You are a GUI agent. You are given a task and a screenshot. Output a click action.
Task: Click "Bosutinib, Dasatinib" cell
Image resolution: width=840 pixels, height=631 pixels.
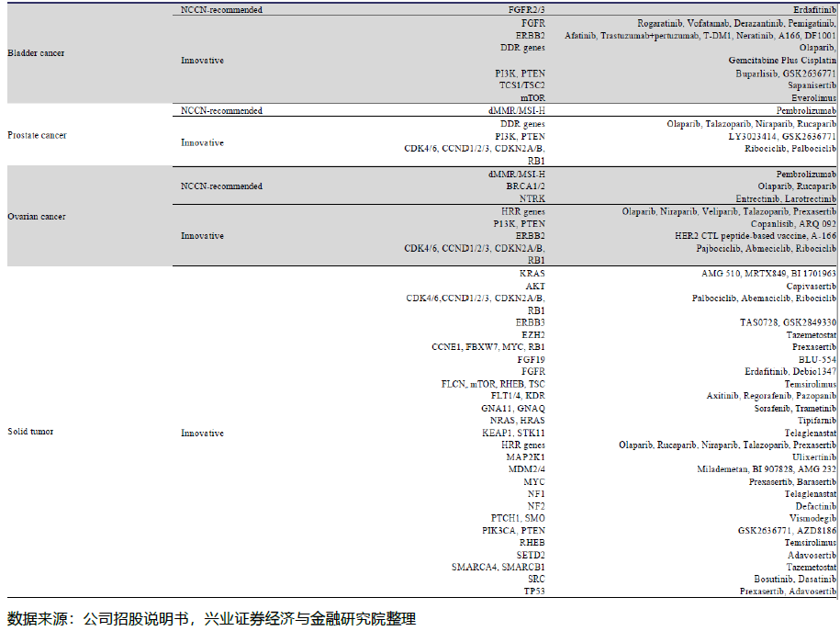[x=795, y=579]
